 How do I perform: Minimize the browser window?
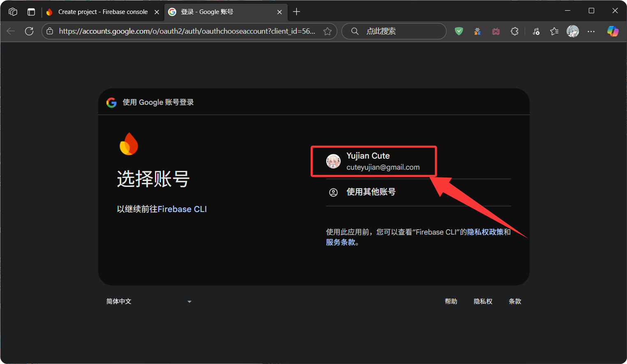coord(568,11)
